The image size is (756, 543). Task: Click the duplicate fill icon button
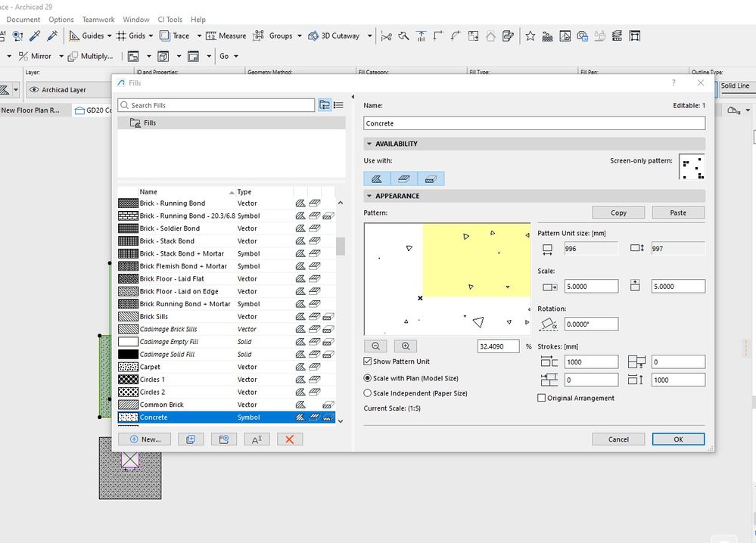[x=191, y=439]
